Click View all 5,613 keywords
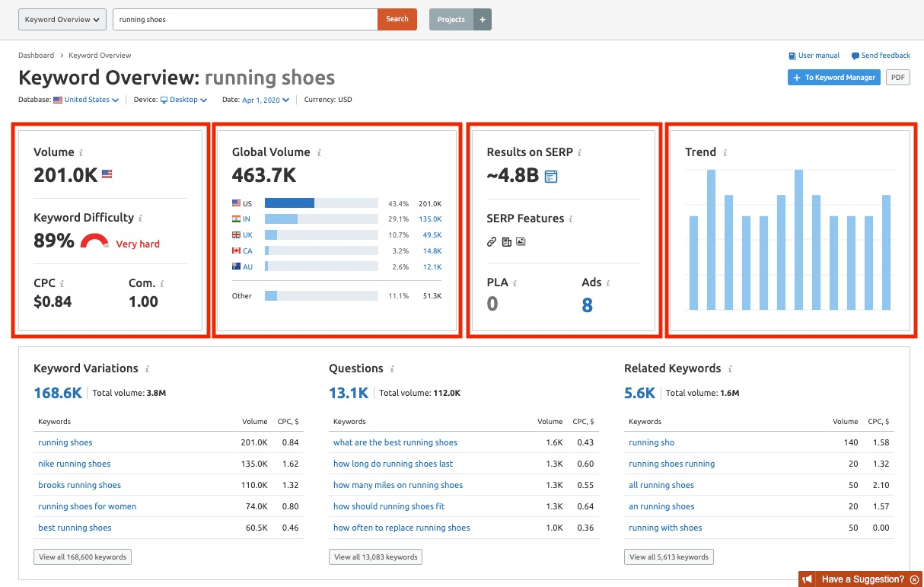 click(x=669, y=557)
